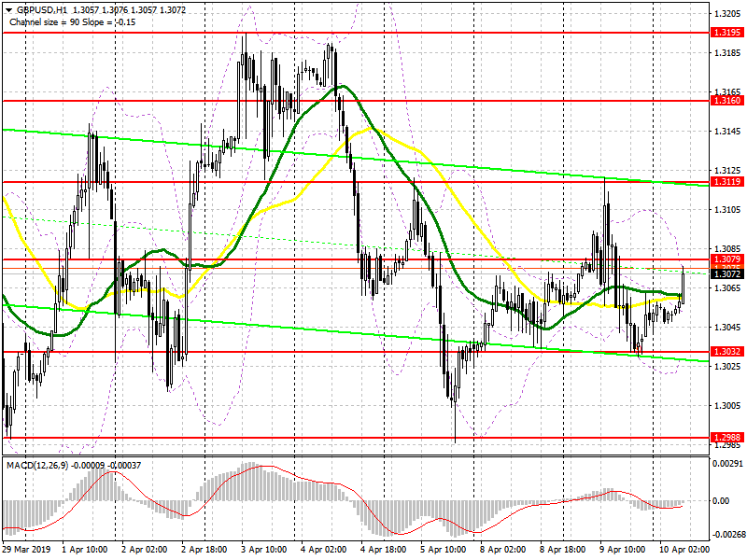The height and width of the screenshot is (560, 747).
Task: Select the red 1.3119 level price tag
Action: pyautogui.click(x=727, y=181)
